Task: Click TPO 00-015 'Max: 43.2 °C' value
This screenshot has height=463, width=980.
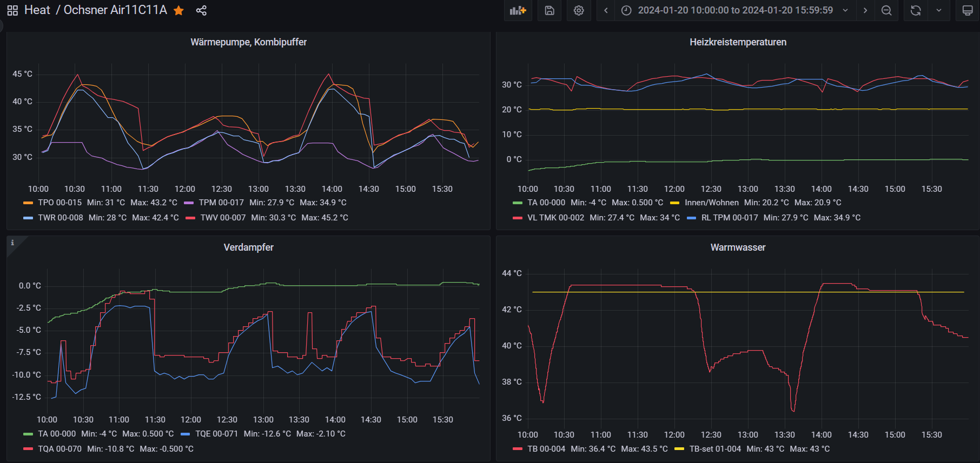Action: point(154,203)
